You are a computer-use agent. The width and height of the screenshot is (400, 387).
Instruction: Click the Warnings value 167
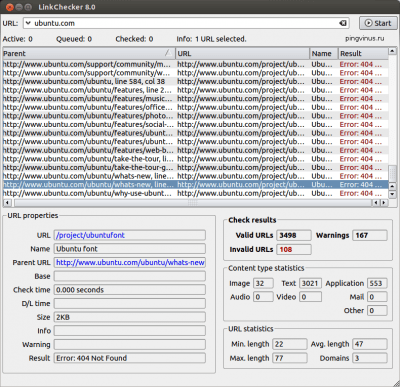(370, 235)
